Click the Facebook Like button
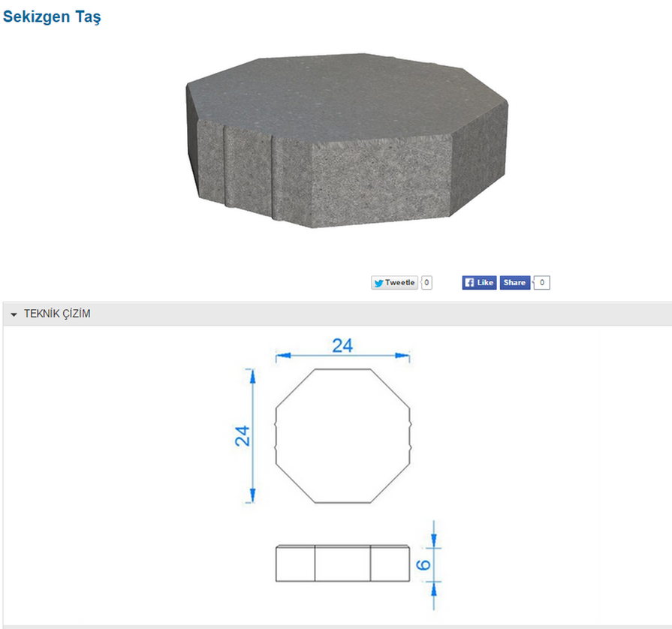Image resolution: width=672 pixels, height=629 pixels. pos(479,283)
